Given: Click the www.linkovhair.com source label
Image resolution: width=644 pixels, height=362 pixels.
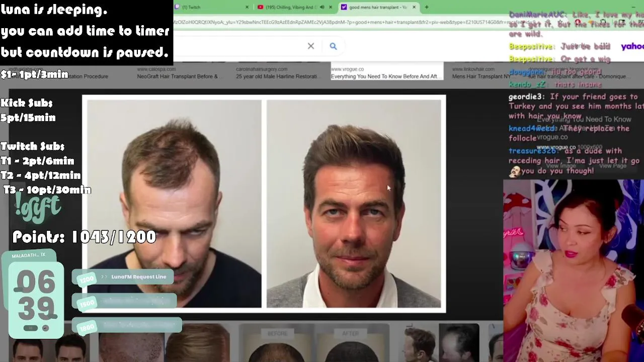Looking at the screenshot, I should point(473,69).
